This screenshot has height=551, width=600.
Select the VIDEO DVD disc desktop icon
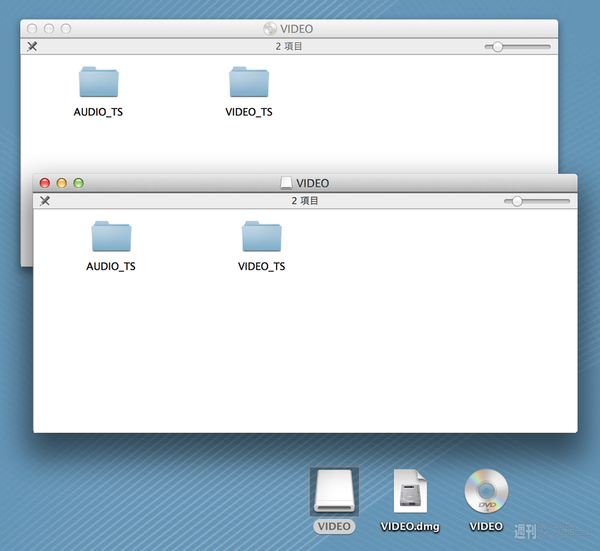[x=486, y=491]
